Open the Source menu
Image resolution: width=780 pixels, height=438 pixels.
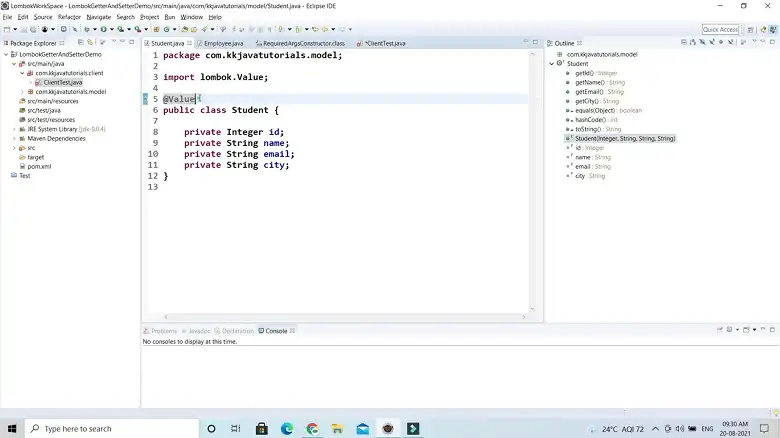pyautogui.click(x=43, y=17)
